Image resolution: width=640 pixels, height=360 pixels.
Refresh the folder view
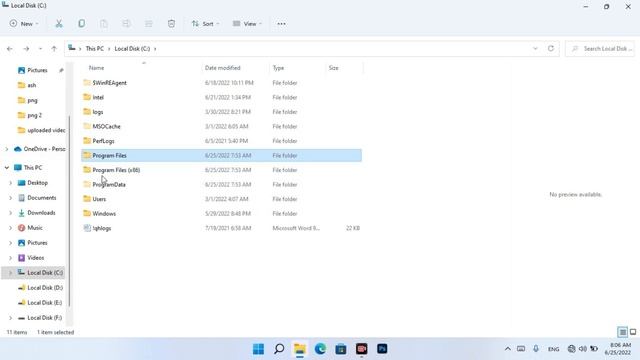[x=551, y=49]
